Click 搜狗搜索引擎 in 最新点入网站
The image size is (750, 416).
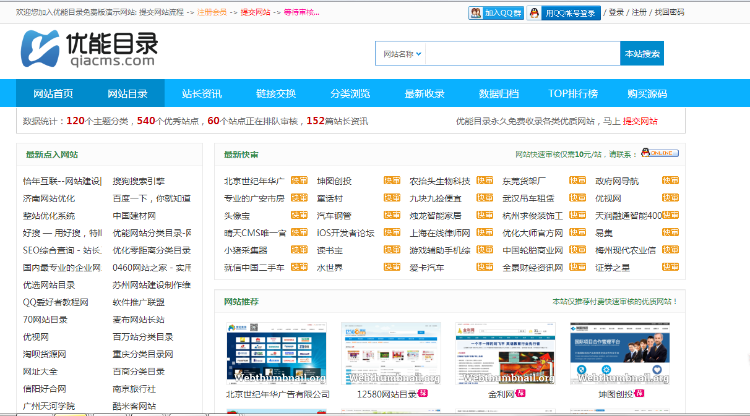[x=139, y=181]
